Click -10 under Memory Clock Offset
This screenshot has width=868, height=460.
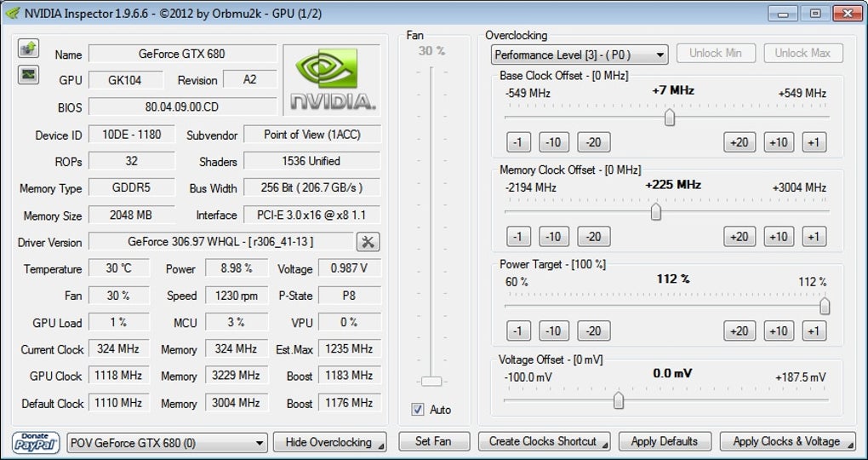pyautogui.click(x=554, y=237)
